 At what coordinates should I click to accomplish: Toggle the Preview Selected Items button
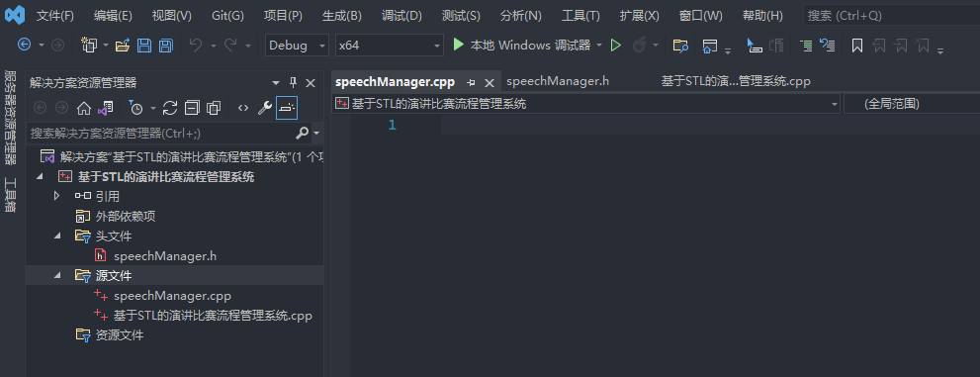pyautogui.click(x=287, y=108)
